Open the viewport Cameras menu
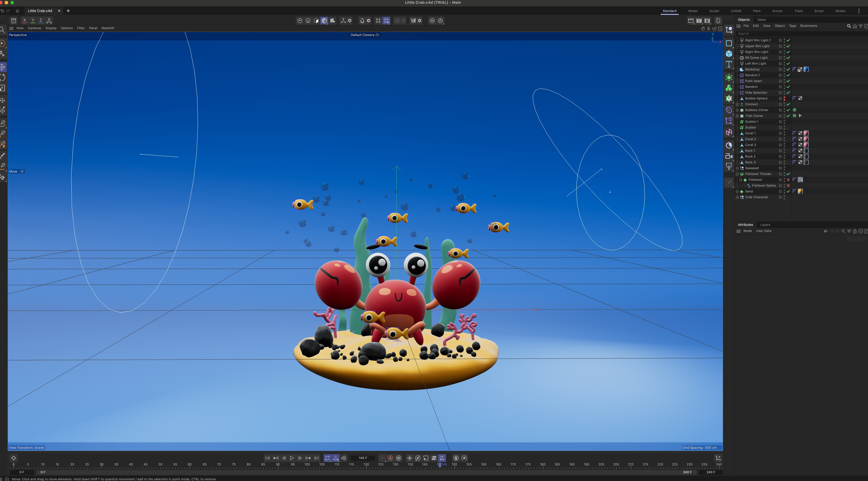 pos(34,28)
